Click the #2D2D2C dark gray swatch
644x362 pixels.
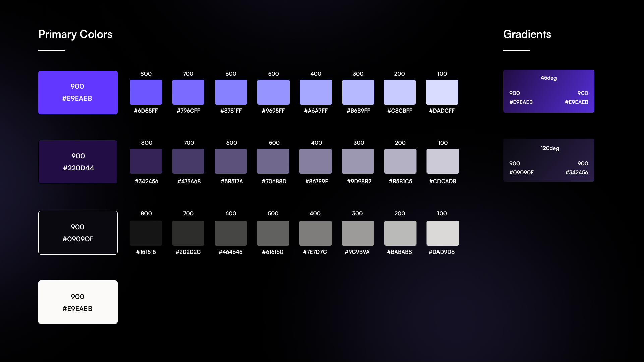tap(188, 233)
